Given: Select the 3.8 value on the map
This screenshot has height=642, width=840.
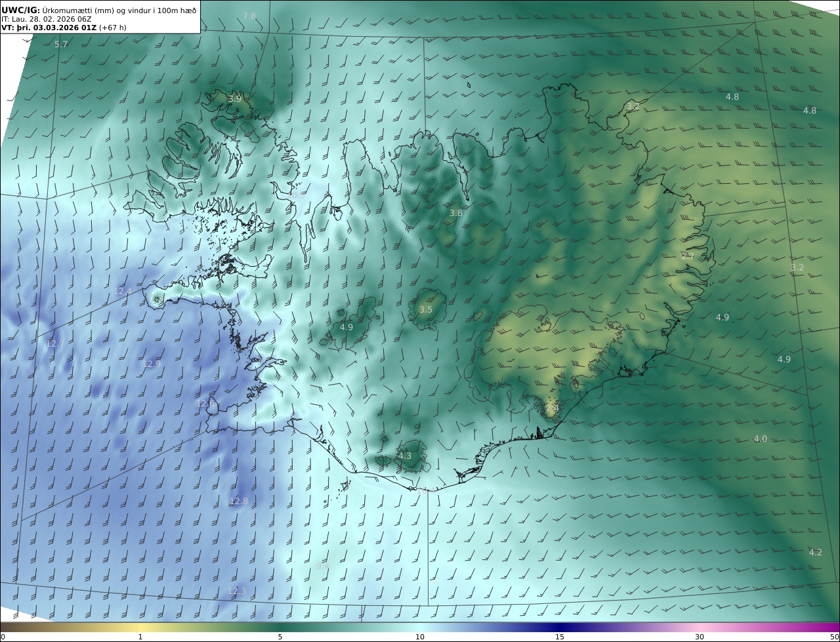Looking at the screenshot, I should (x=456, y=213).
